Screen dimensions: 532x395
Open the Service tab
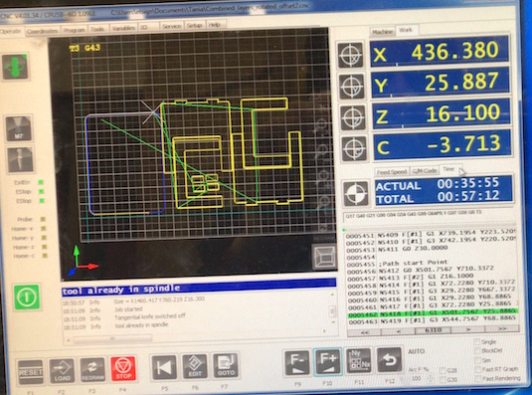pos(171,27)
